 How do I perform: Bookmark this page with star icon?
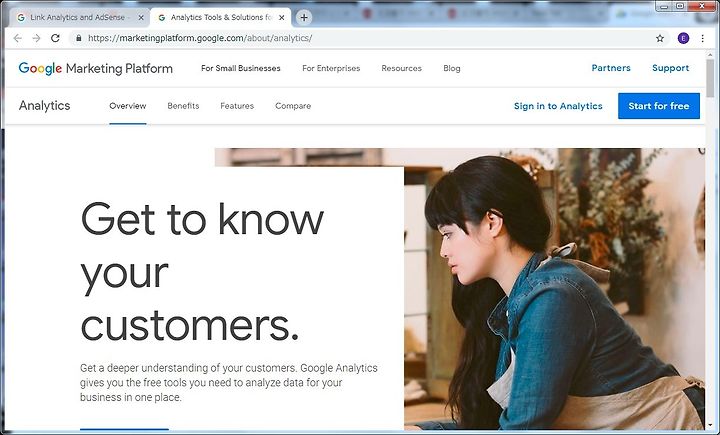[660, 38]
